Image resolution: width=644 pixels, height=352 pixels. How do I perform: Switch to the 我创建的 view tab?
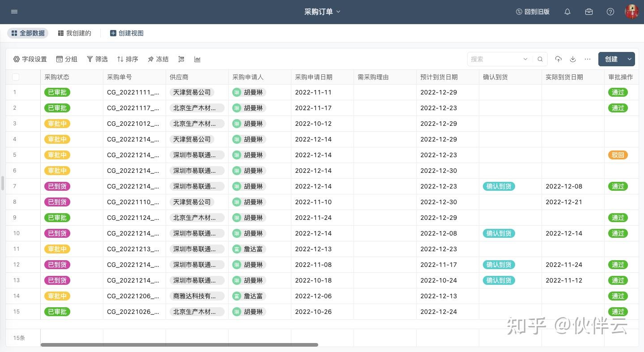[74, 33]
